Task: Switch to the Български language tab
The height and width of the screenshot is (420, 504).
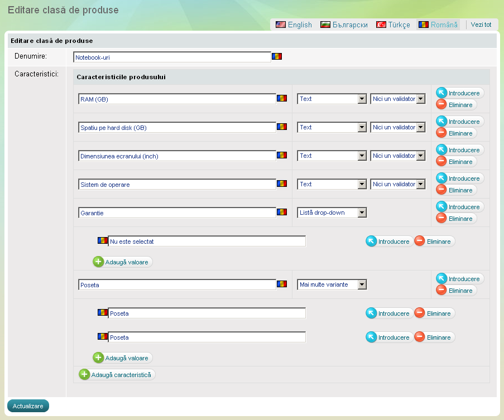Action: (344, 25)
